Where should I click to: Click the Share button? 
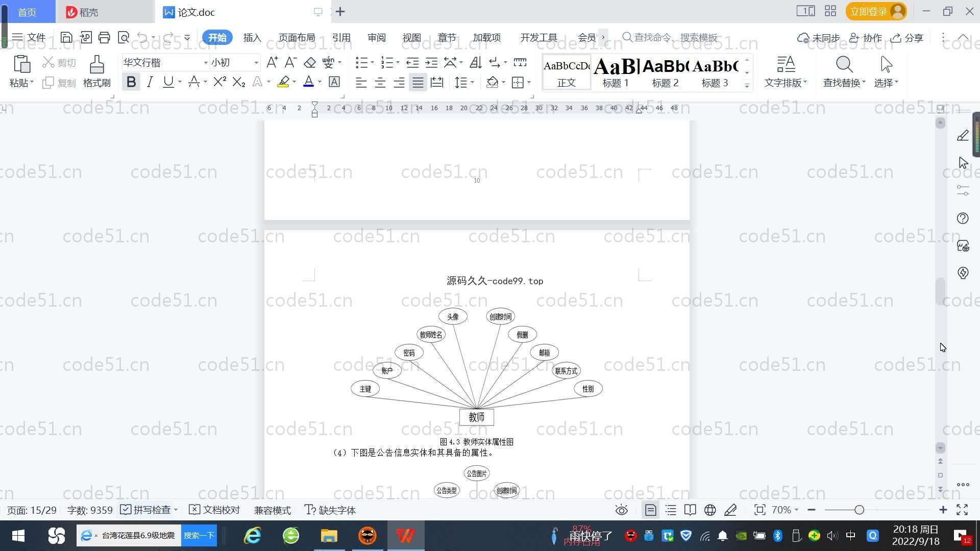point(907,38)
